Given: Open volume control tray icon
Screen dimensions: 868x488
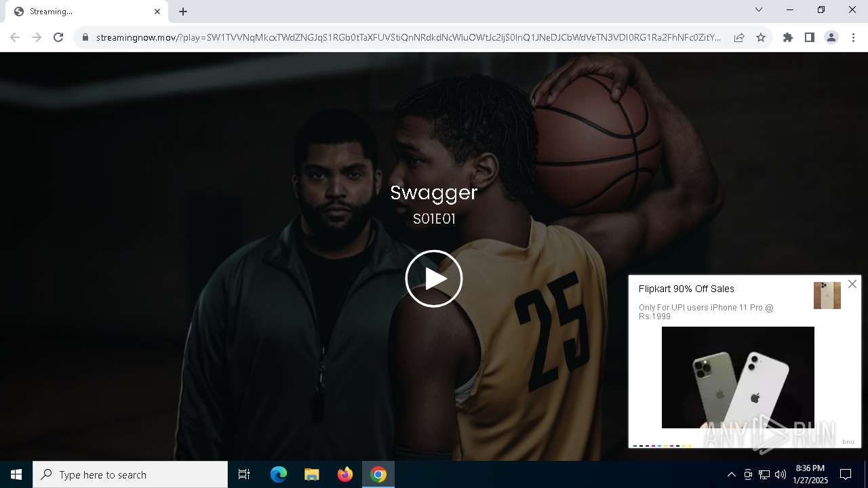Looking at the screenshot, I should point(781,474).
